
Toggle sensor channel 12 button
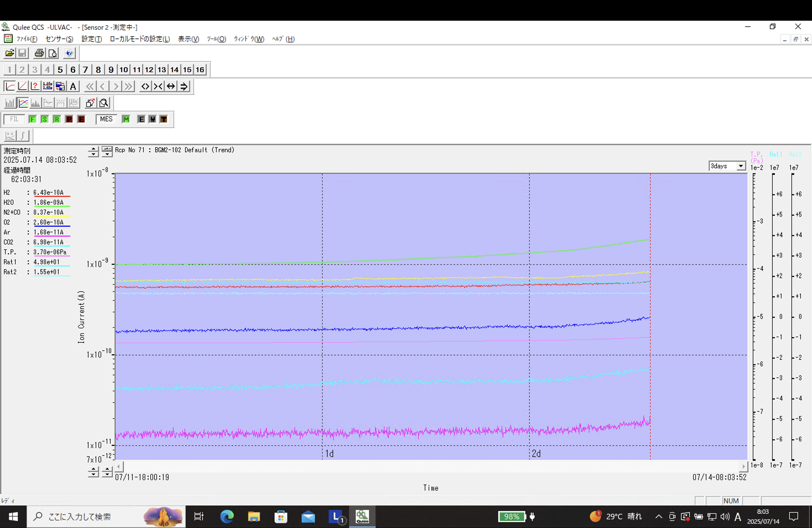[x=149, y=70]
